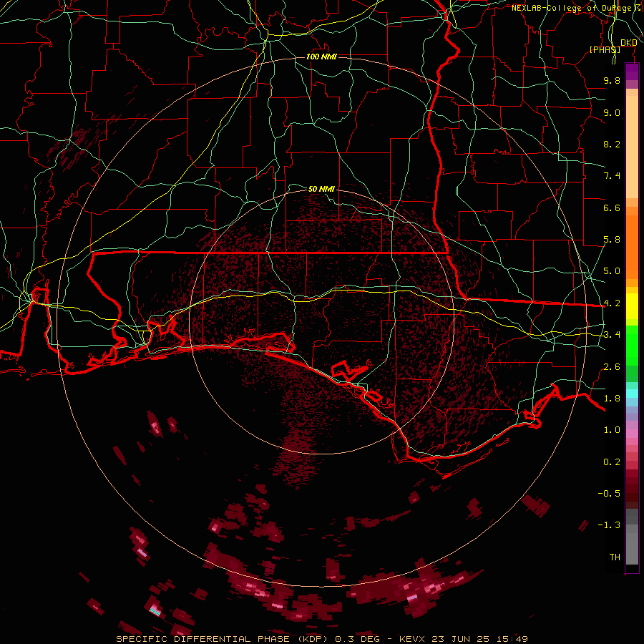Screen dimensions: 644x644
Task: Click the [PHAS] legend unit label
Action: click(x=605, y=49)
